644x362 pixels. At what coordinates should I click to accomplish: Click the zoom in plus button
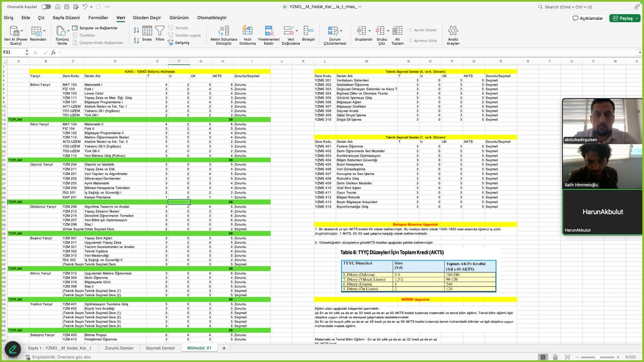click(x=618, y=357)
